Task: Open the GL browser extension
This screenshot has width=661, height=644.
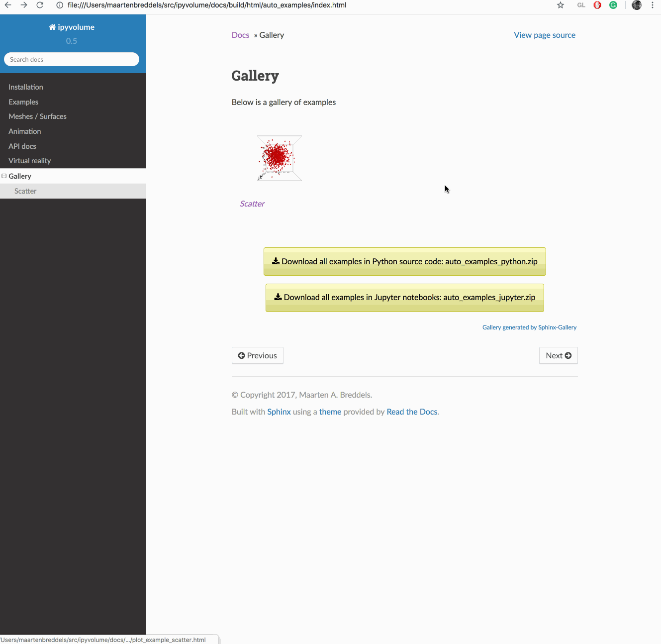Action: (x=581, y=5)
